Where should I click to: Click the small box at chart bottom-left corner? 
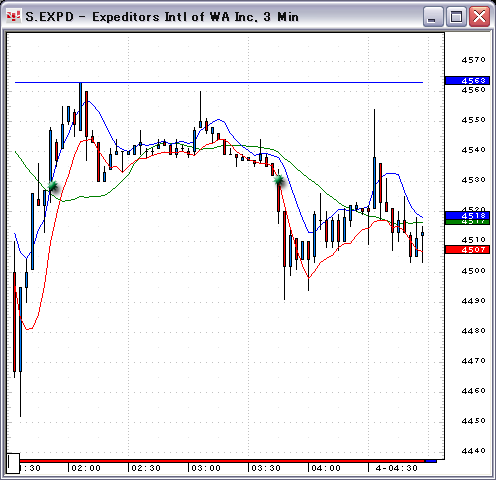coord(13,463)
